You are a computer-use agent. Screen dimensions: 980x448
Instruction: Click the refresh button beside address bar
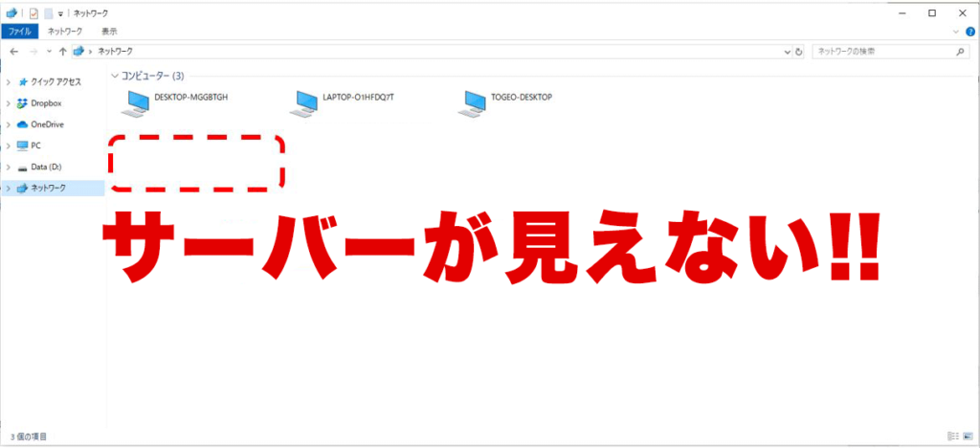[797, 51]
